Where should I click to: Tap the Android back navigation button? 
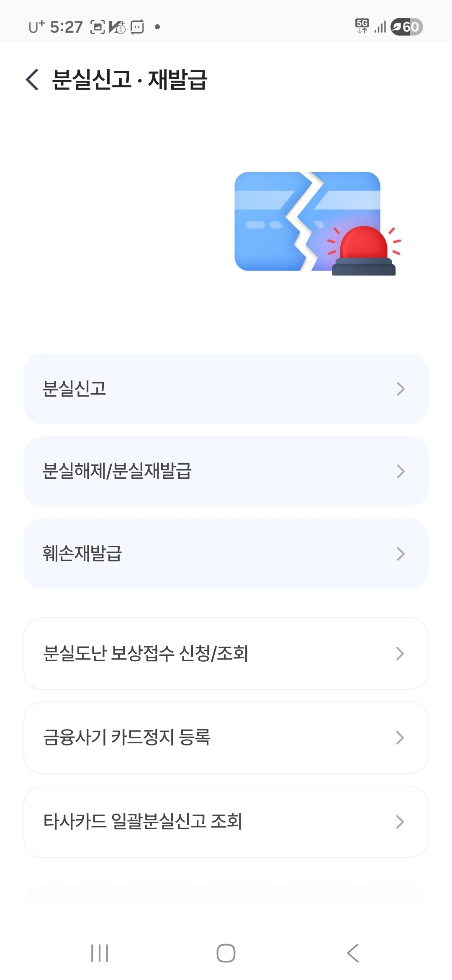353,953
